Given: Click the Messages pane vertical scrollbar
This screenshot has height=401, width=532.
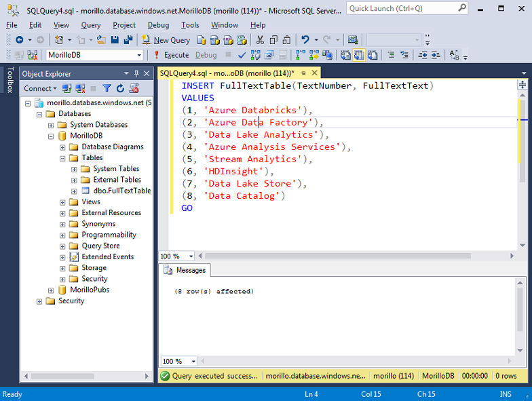Looking at the screenshot, I should [520, 316].
